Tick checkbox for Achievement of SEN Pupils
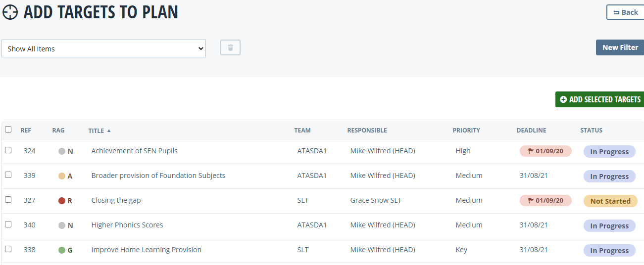The width and height of the screenshot is (644, 265). 8,150
